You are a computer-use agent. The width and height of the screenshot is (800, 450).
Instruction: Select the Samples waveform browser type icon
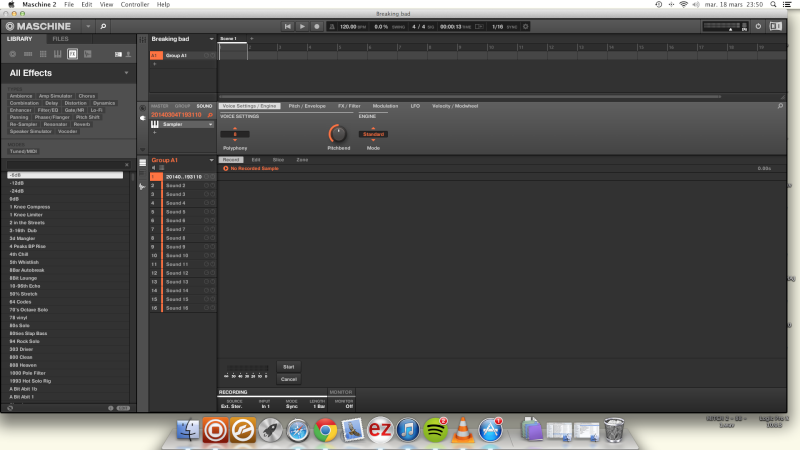click(x=88, y=54)
